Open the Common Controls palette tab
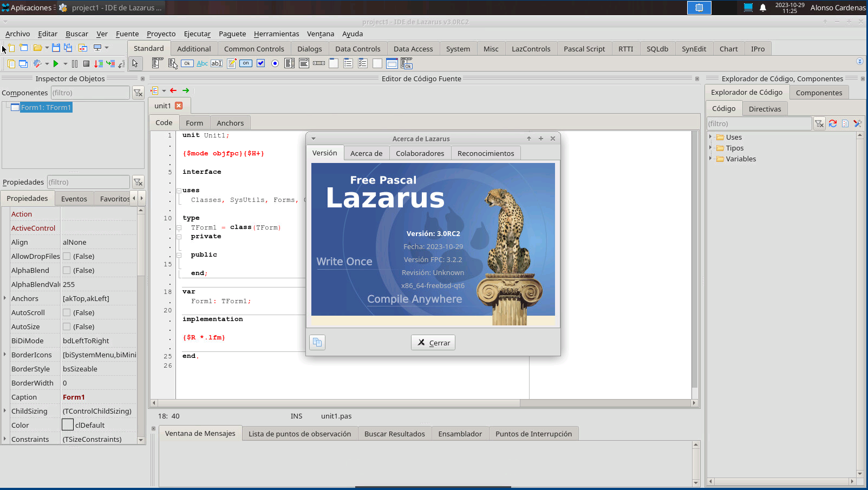 (x=254, y=49)
